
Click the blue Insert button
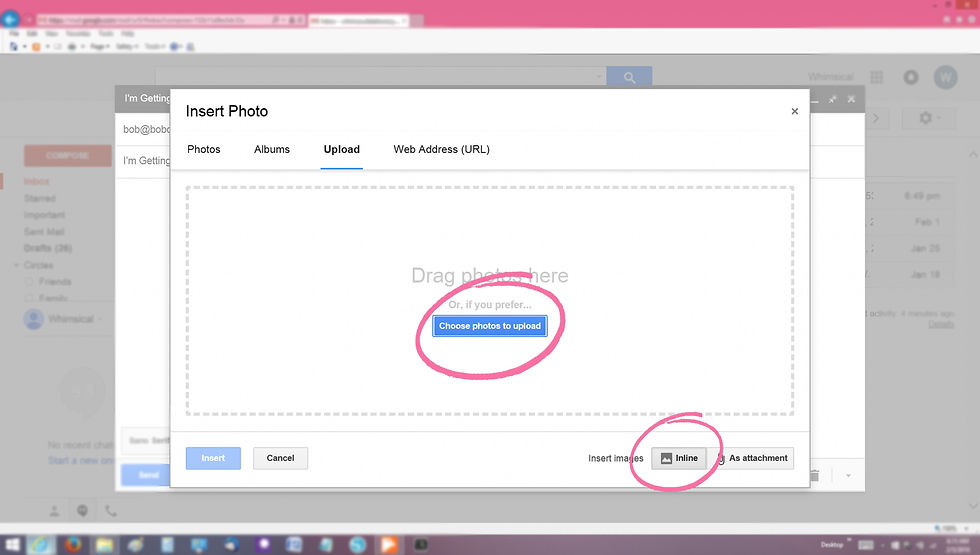pyautogui.click(x=213, y=458)
